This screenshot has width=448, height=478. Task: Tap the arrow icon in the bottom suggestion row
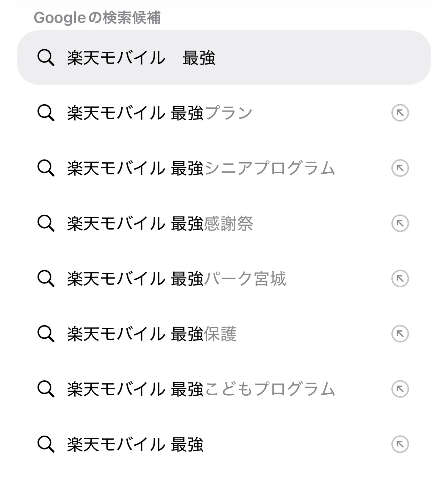point(400,444)
